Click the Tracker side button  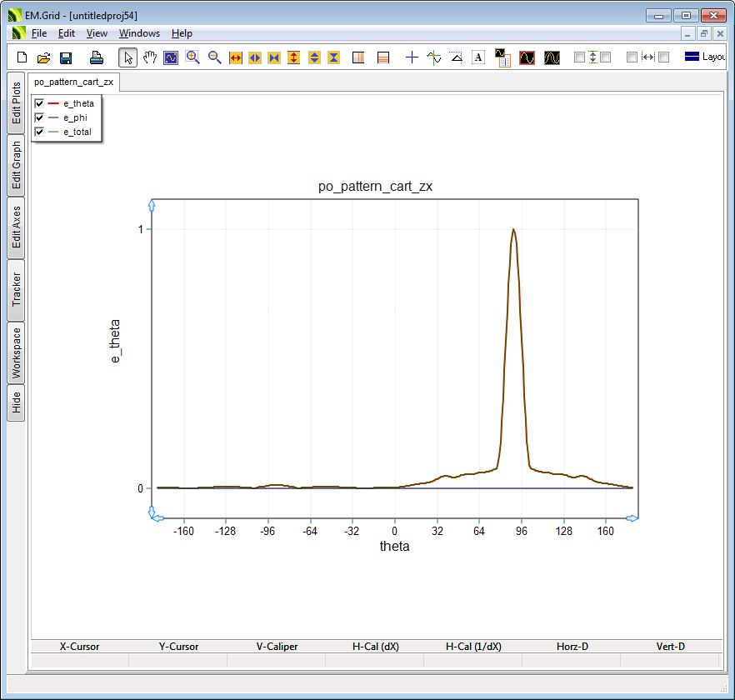tap(16, 290)
